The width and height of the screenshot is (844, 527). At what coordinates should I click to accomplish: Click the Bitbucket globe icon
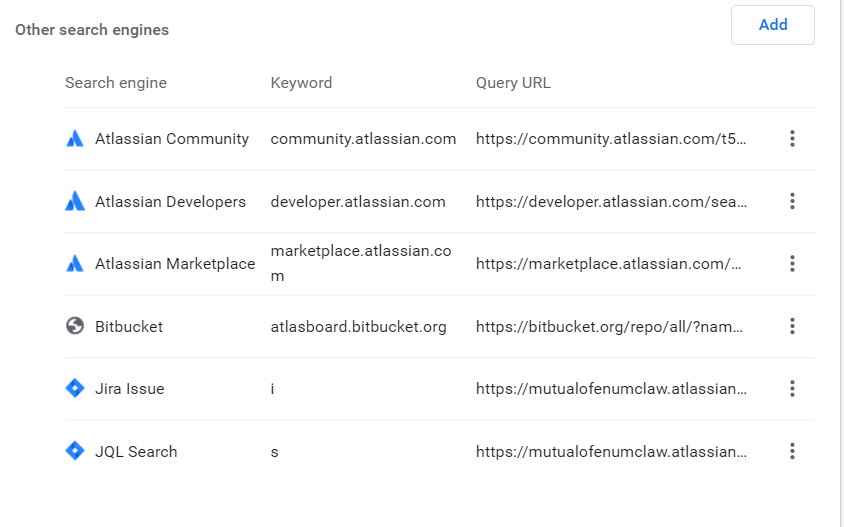pos(75,326)
